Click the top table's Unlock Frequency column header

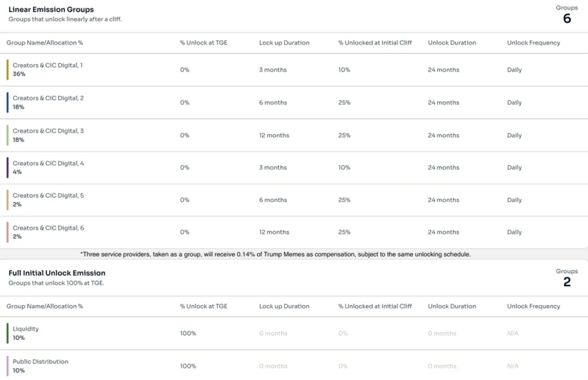pyautogui.click(x=533, y=43)
